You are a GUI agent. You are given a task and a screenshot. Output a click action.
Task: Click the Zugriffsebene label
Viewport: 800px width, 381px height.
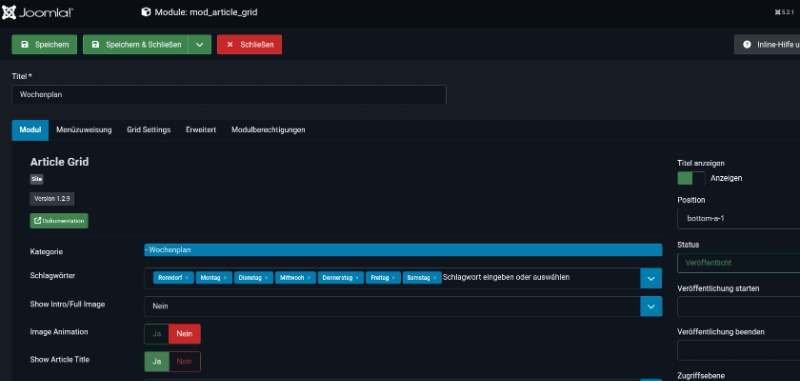tap(701, 375)
